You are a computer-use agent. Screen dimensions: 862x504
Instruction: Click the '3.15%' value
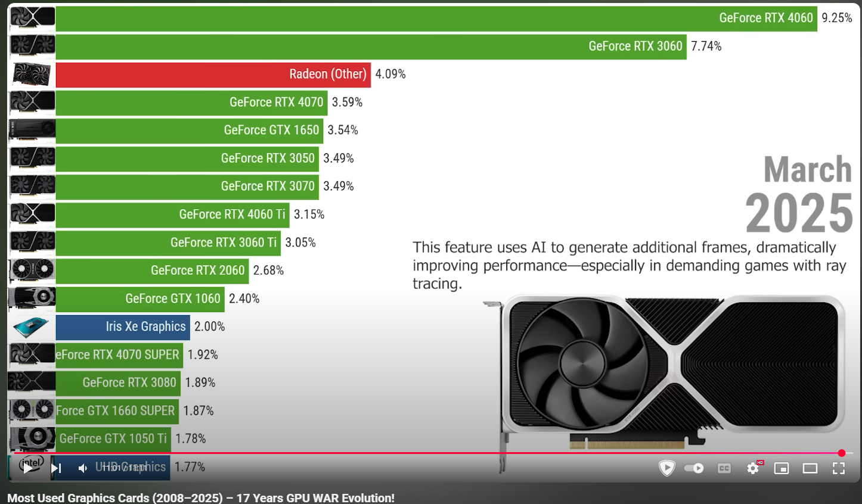[x=309, y=214]
